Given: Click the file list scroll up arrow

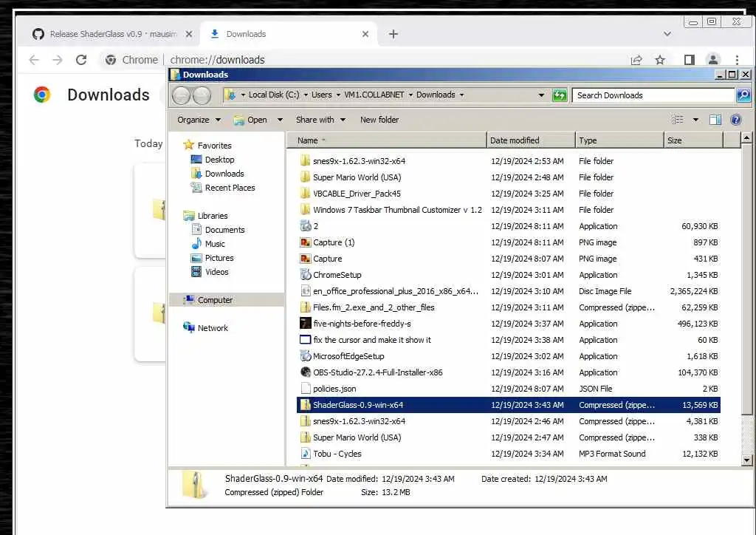Looking at the screenshot, I should coord(746,138).
